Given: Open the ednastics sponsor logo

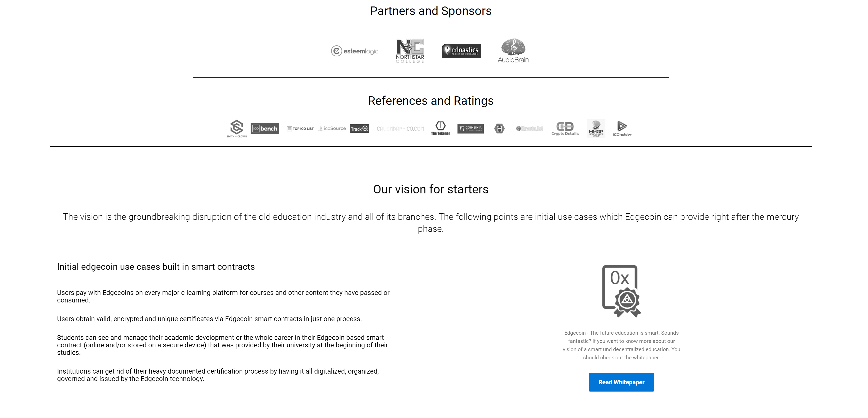Looking at the screenshot, I should click(461, 51).
